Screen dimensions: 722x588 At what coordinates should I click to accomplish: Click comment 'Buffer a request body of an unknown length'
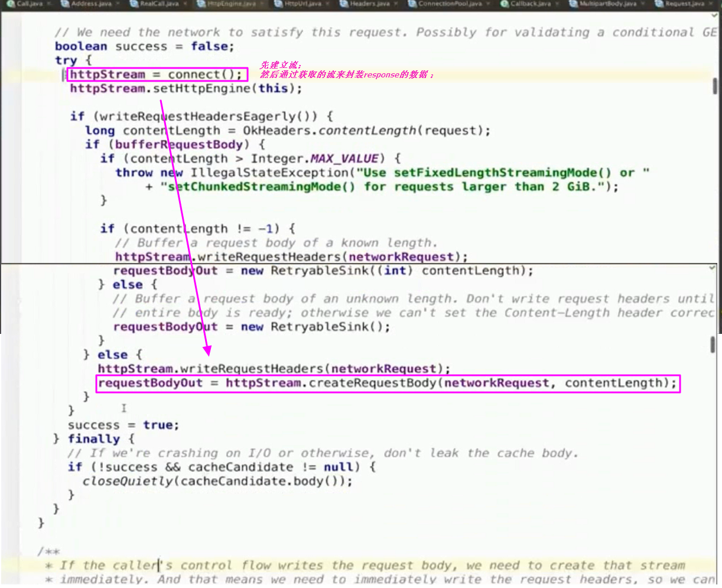click(414, 299)
